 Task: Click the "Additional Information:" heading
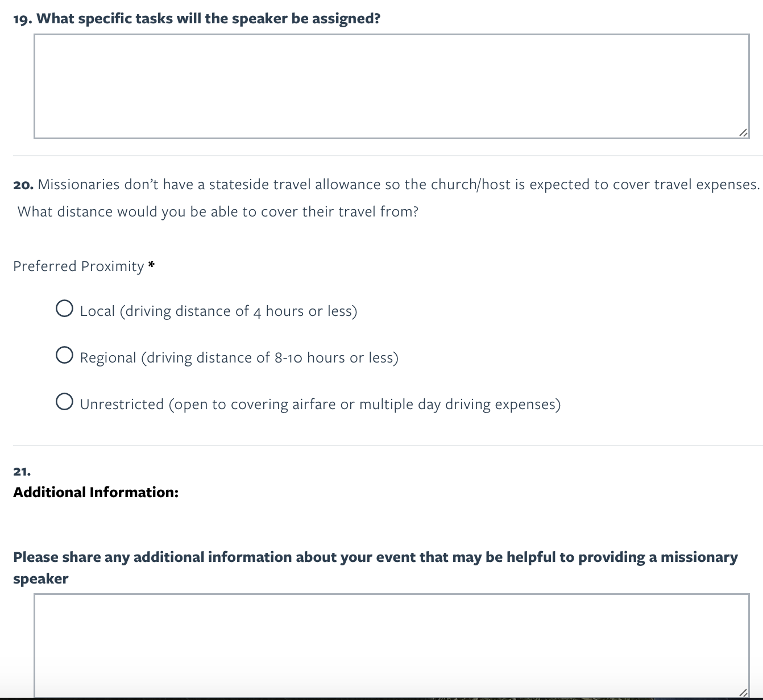[96, 492]
